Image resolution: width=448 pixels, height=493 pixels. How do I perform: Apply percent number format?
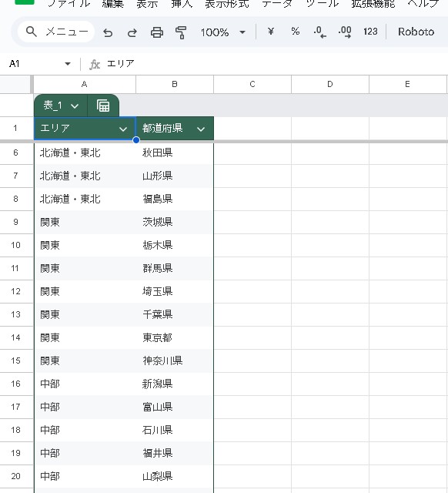click(296, 32)
